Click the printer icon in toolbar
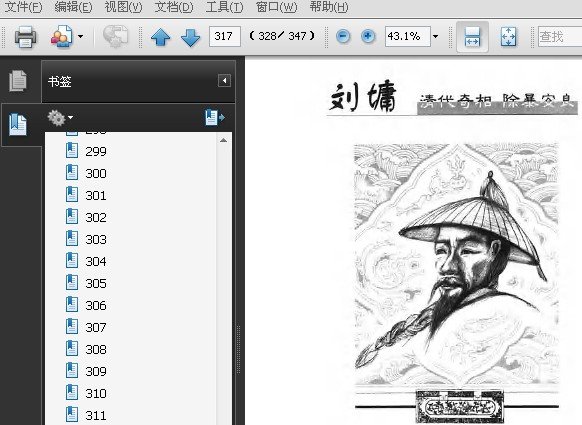This screenshot has width=582, height=425. click(x=25, y=36)
